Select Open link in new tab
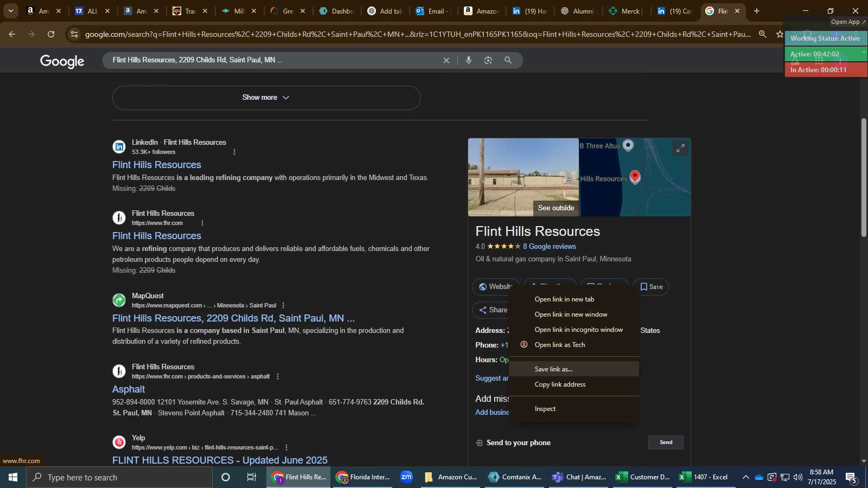Image resolution: width=868 pixels, height=488 pixels. pos(574,299)
